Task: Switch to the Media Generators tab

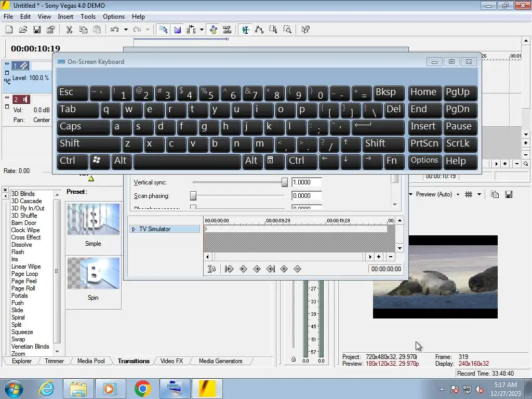Action: pos(220,361)
